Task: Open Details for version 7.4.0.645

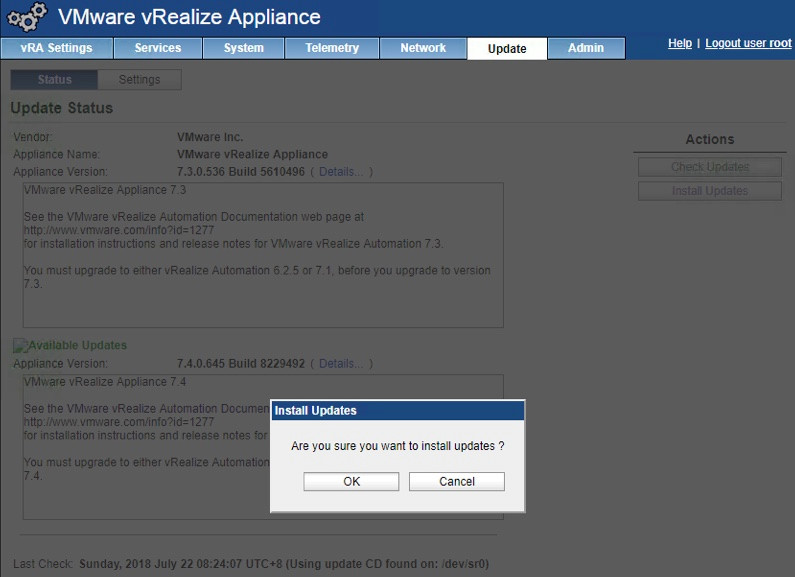Action: tap(341, 364)
